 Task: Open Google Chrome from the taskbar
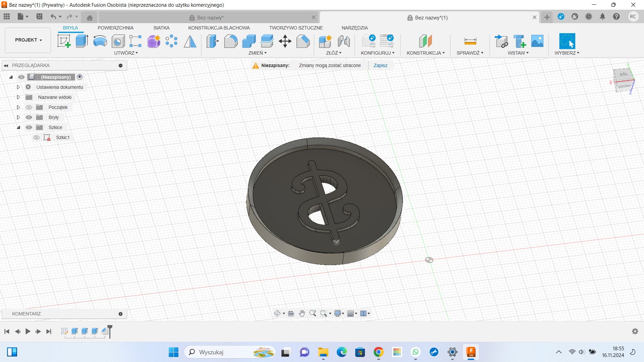378,352
